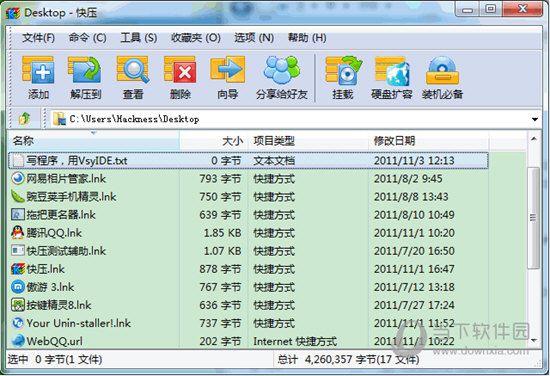Open the 查看 (View) magnifier tool
This screenshot has height=376, width=550.
pyautogui.click(x=133, y=70)
